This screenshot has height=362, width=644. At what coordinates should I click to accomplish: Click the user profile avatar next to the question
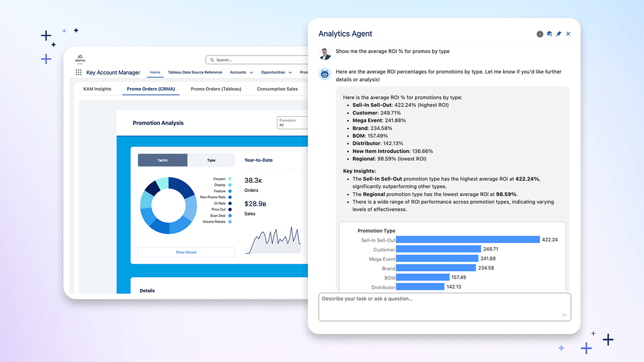coord(325,54)
